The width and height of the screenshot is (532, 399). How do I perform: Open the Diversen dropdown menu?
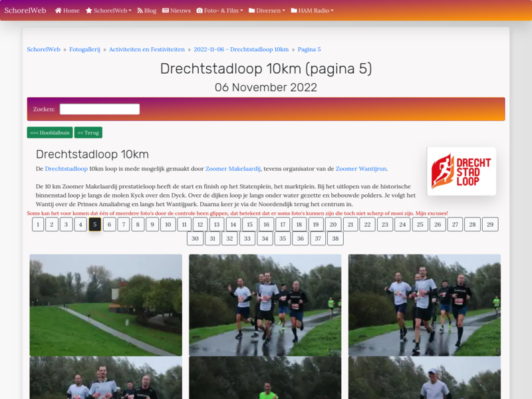pyautogui.click(x=267, y=11)
